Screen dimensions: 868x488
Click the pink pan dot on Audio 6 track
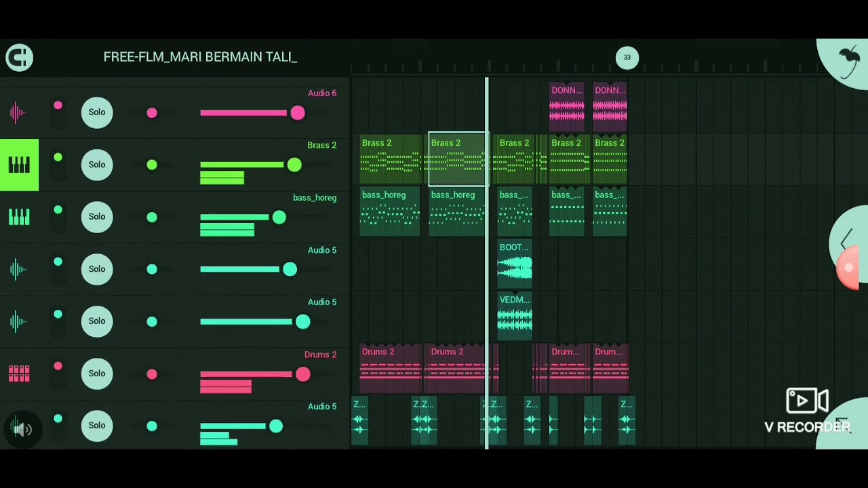pos(152,113)
